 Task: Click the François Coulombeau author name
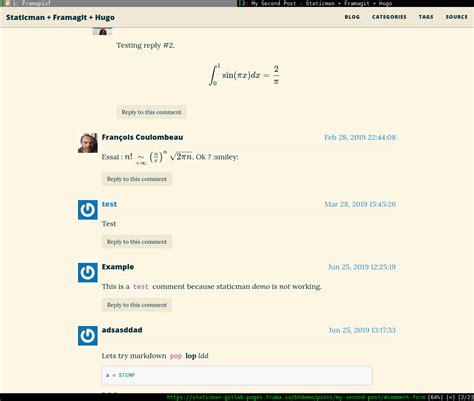(x=142, y=137)
